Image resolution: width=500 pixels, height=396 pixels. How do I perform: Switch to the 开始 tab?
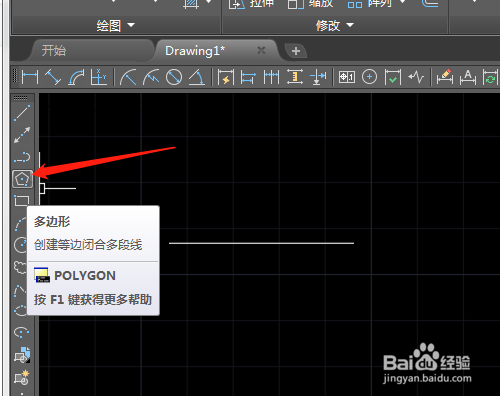tap(54, 51)
